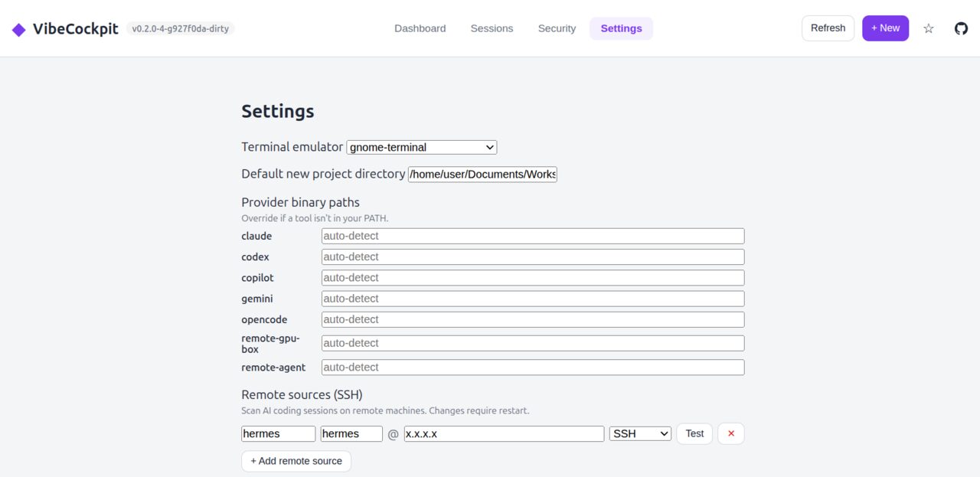
Task: Switch to the Dashboard tab
Action: tap(420, 28)
